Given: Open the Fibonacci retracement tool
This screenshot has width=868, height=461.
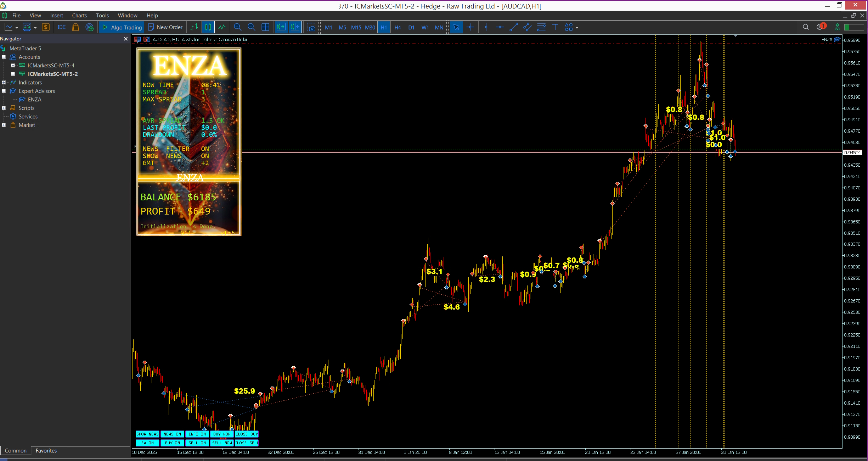Looking at the screenshot, I should (x=541, y=27).
